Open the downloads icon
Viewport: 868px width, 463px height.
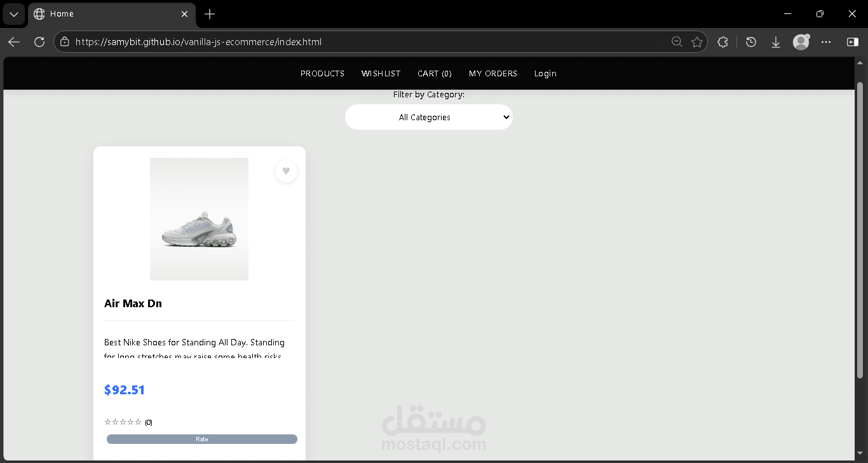click(x=776, y=41)
